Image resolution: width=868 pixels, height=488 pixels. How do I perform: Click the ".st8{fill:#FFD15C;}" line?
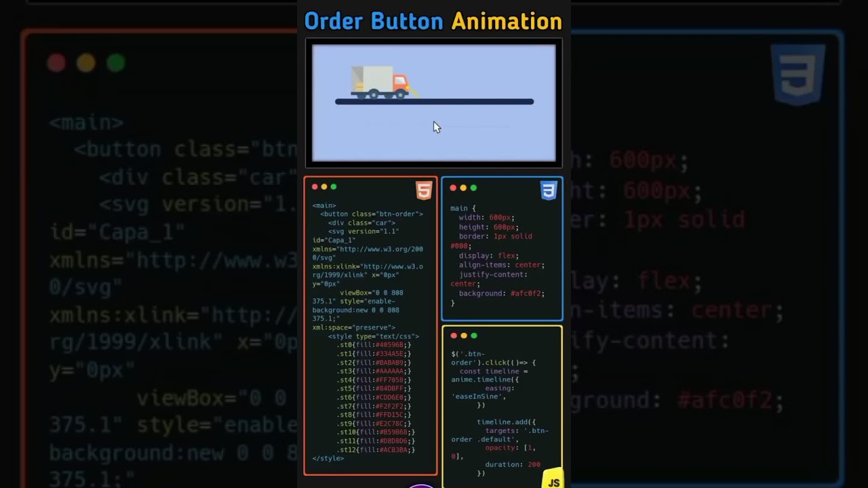pos(374,415)
